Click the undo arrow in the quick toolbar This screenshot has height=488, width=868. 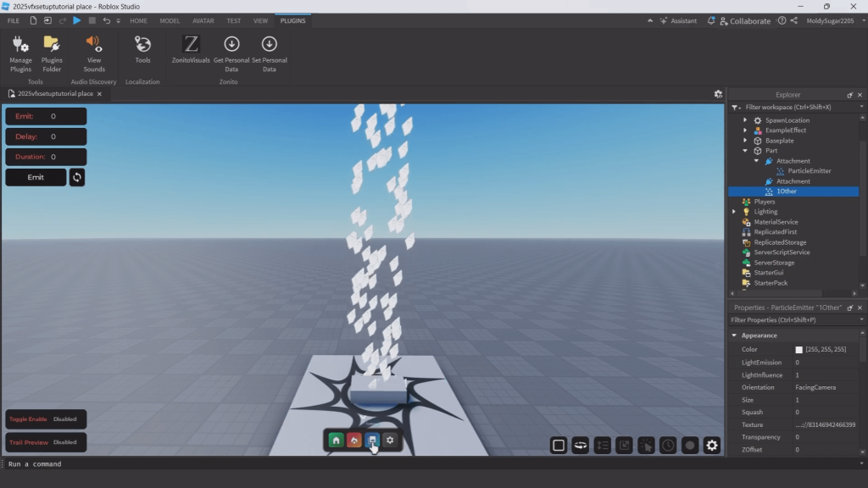[106, 20]
